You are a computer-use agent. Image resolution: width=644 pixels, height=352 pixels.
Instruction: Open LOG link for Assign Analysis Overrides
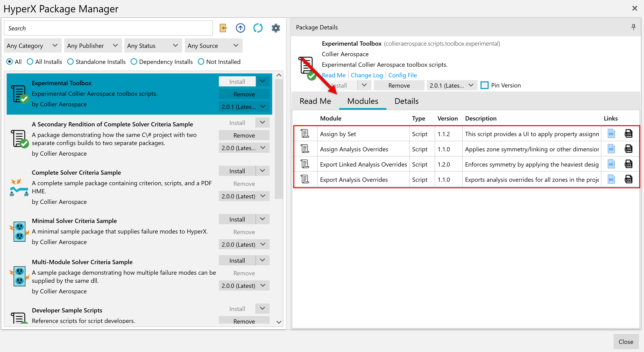pos(629,149)
